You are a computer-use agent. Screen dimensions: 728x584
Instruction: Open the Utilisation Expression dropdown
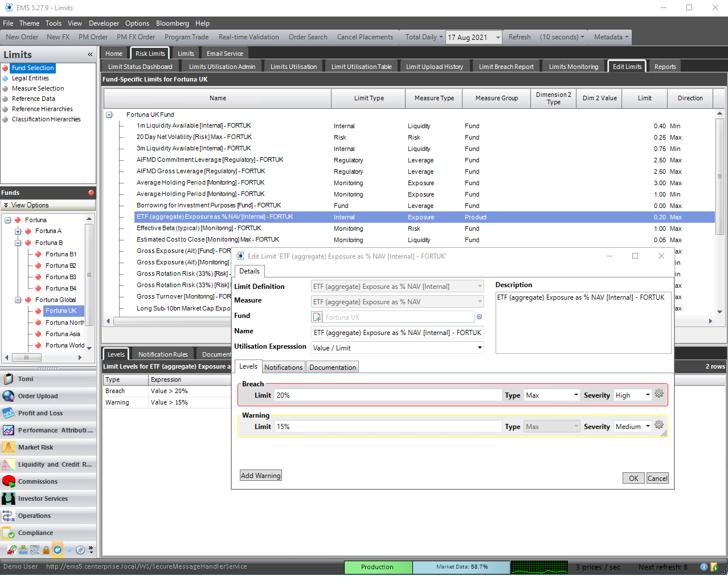(480, 348)
